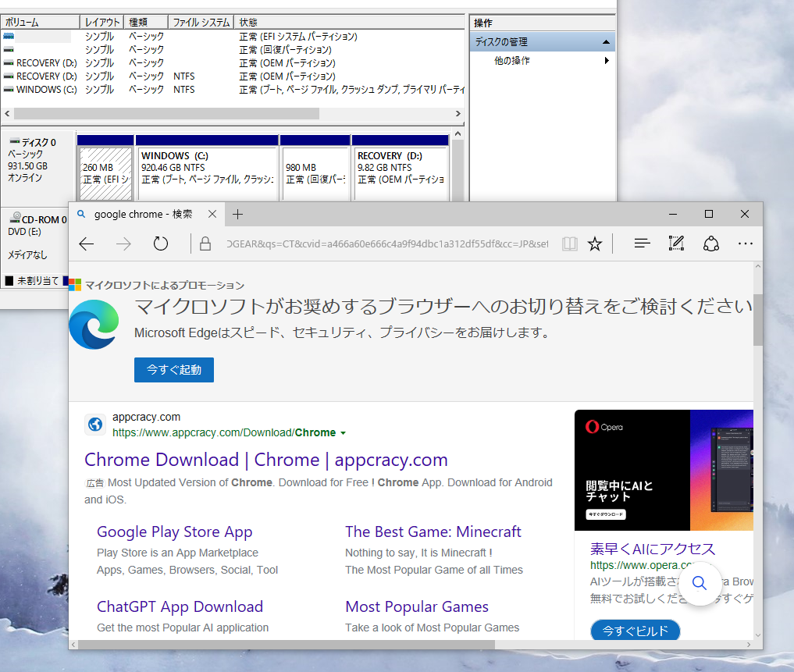Open the web note pen icon
Screen dimensions: 794x672
point(677,244)
